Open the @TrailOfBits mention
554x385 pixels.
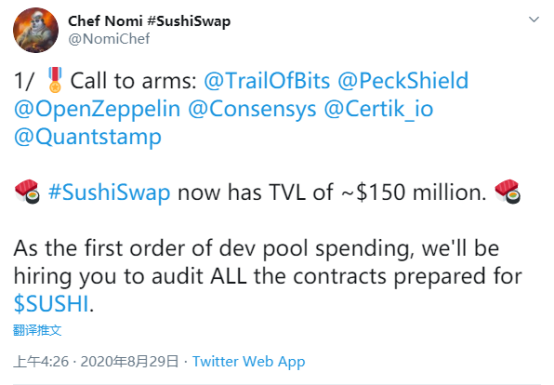click(x=267, y=81)
